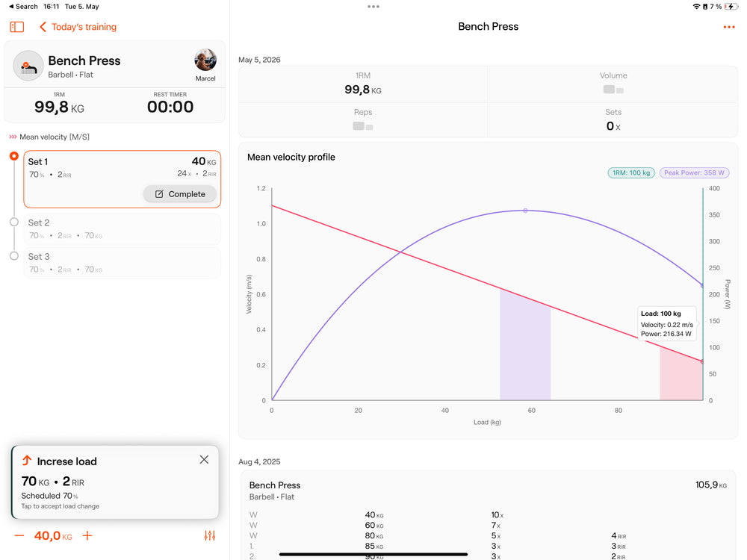Select the Set 3 radio marker
The image size is (747, 560).
click(x=14, y=255)
